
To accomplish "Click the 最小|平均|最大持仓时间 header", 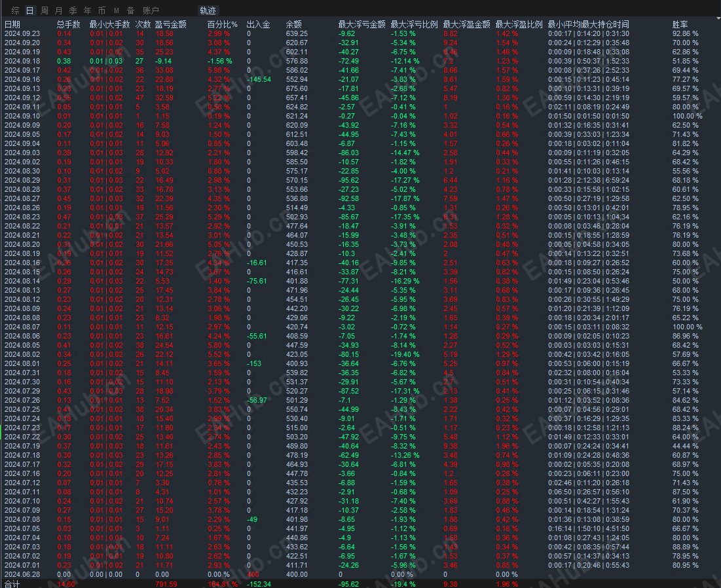I will coord(589,24).
